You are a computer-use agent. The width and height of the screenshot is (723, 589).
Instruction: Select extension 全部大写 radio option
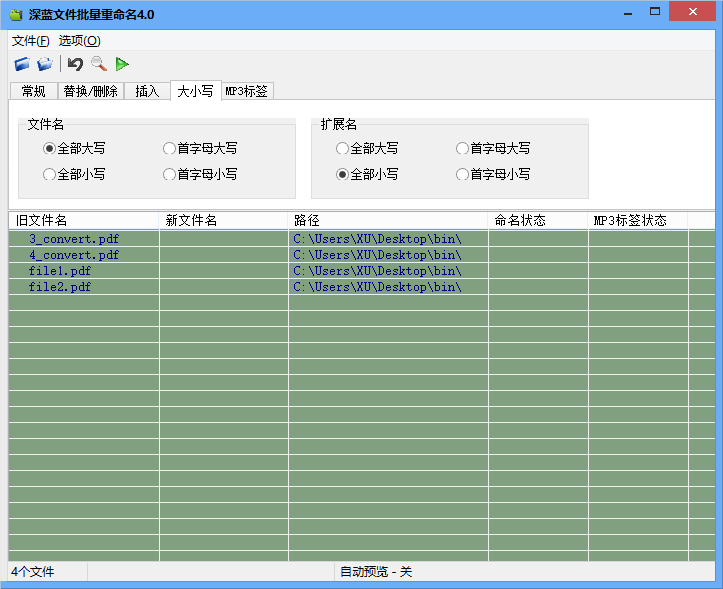(x=342, y=148)
